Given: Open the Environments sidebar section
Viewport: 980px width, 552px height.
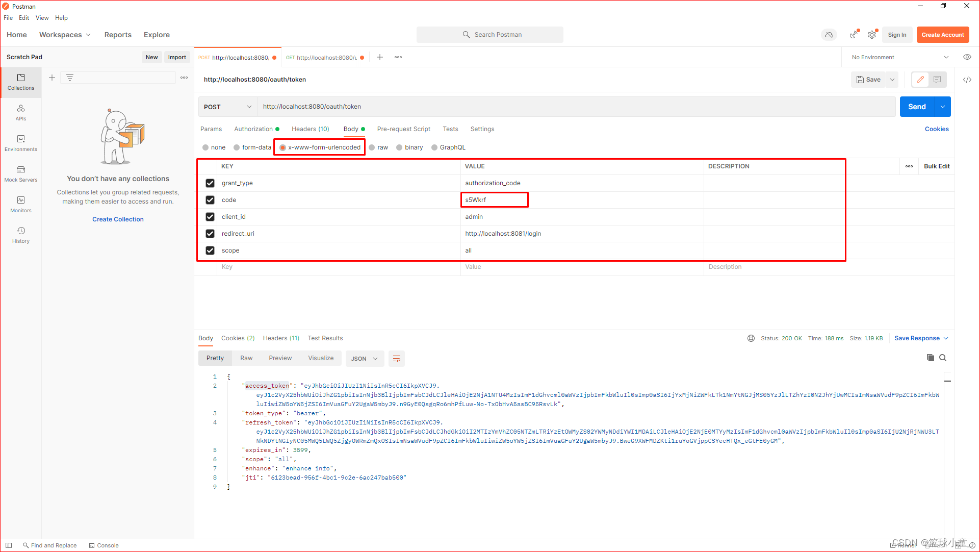Looking at the screenshot, I should (21, 143).
